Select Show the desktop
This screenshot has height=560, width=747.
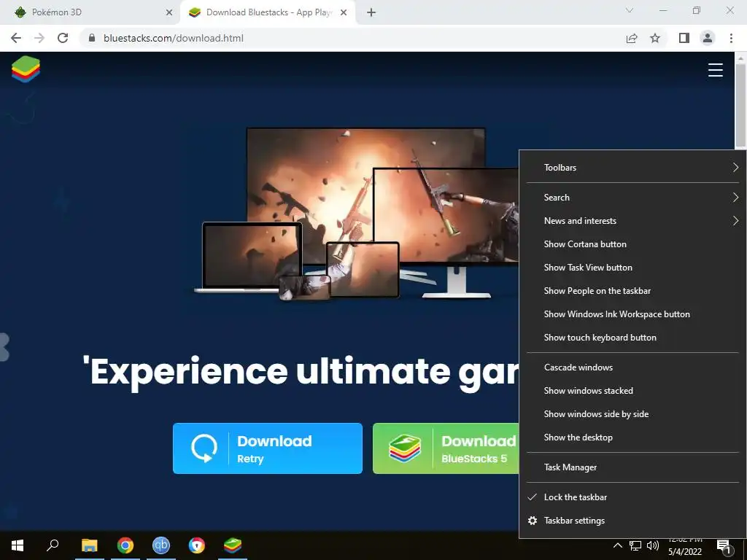click(632, 437)
